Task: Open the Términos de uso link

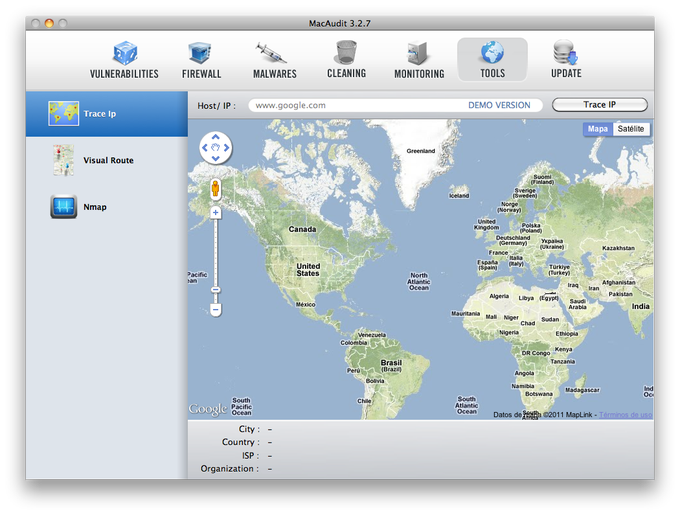Action: [625, 415]
